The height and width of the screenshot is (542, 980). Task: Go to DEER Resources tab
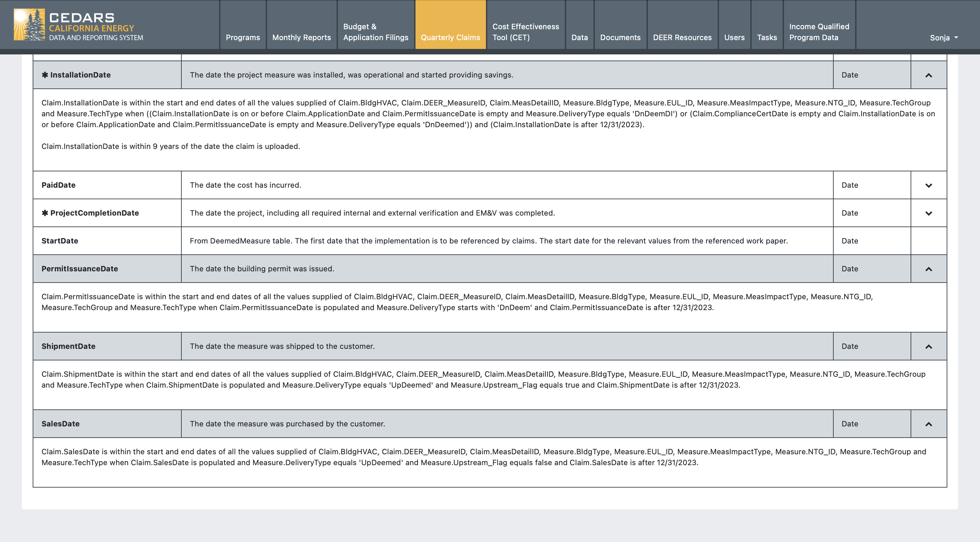(x=682, y=37)
